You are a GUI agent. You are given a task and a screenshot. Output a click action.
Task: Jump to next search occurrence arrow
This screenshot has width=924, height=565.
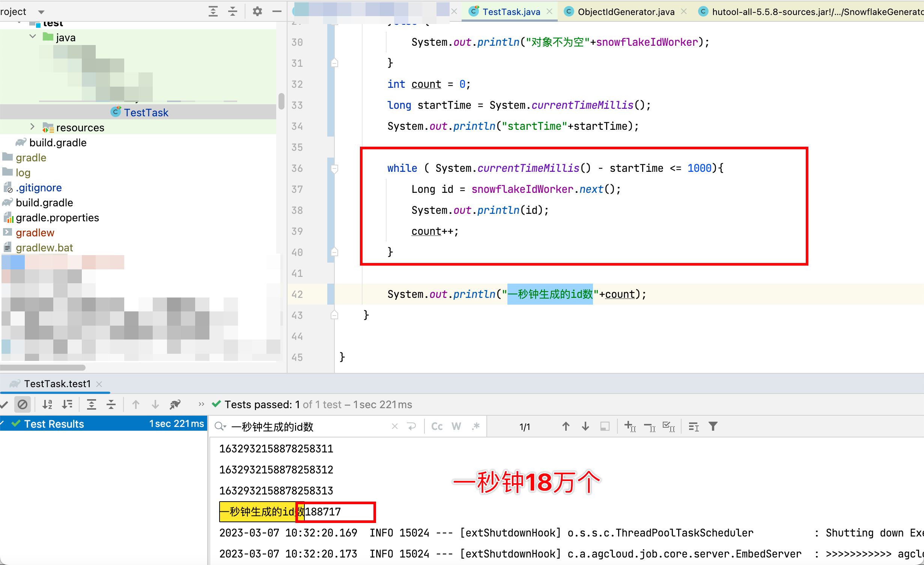[x=585, y=427]
